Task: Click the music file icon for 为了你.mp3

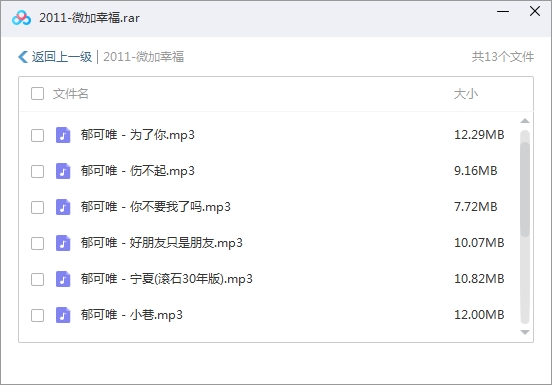Action: pos(63,135)
